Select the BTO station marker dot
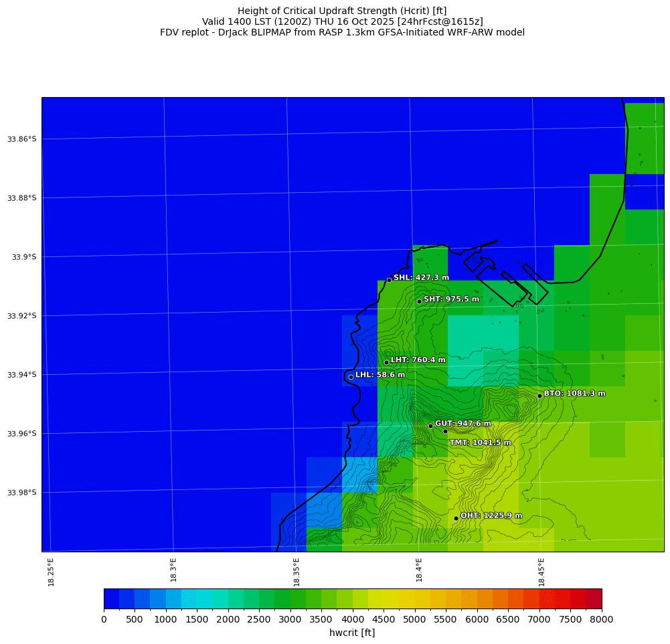The image size is (670, 644). 539,396
